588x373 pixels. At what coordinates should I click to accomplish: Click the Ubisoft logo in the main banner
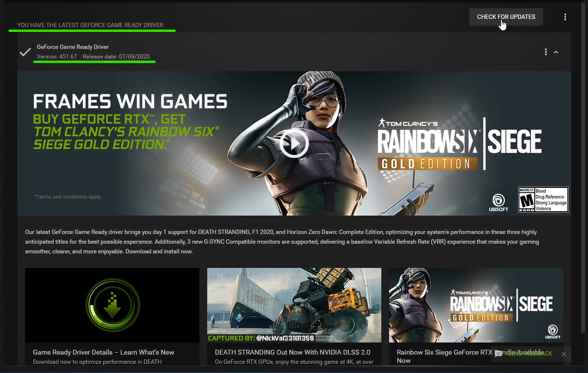click(498, 203)
